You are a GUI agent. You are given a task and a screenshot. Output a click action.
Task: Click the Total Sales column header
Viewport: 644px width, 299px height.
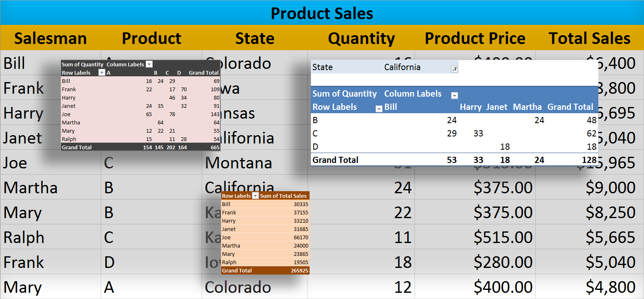point(590,38)
